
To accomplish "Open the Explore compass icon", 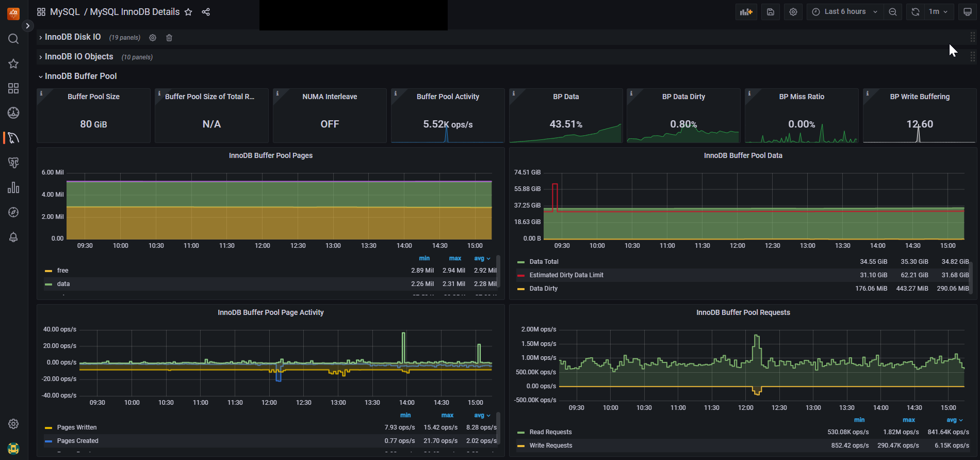I will click(x=13, y=212).
